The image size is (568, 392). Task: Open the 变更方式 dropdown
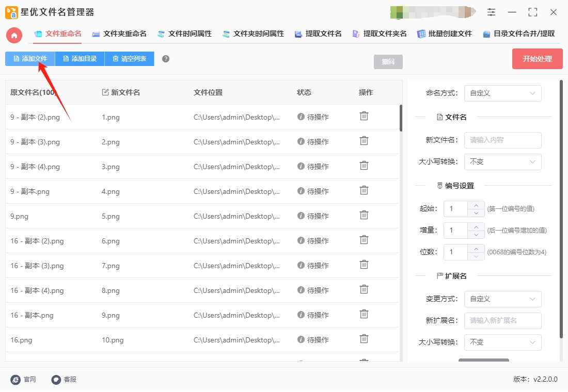[502, 299]
